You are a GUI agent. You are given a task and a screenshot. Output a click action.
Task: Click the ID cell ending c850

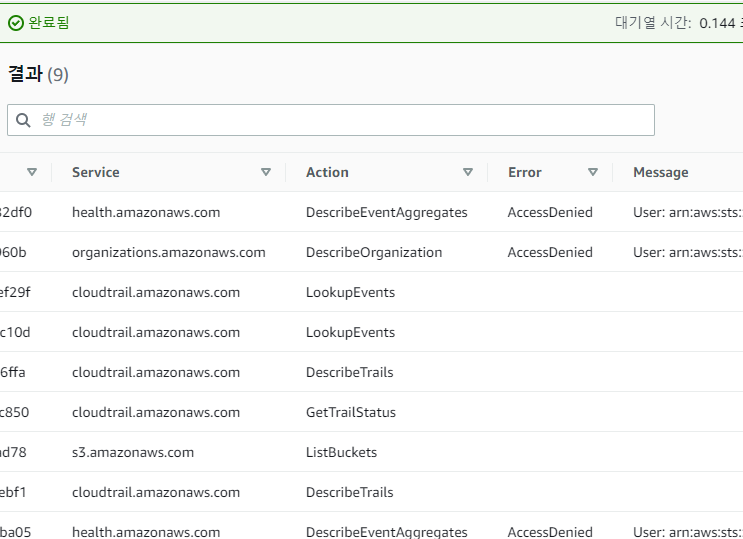pos(15,412)
